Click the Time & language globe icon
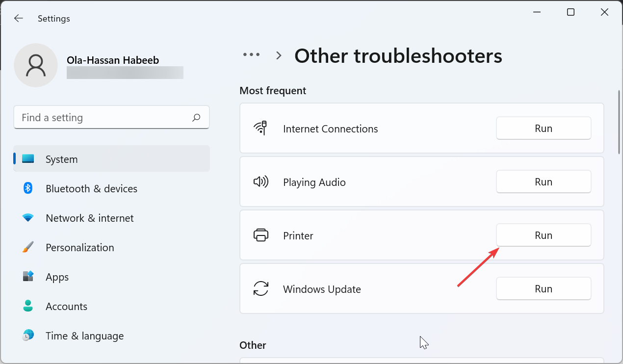This screenshot has height=364, width=623. pyautogui.click(x=28, y=336)
